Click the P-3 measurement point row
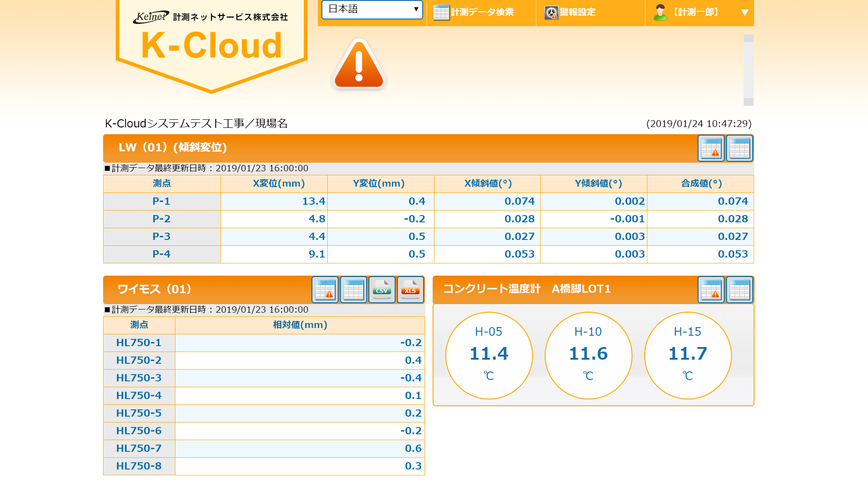This screenshot has height=488, width=868. pos(428,237)
